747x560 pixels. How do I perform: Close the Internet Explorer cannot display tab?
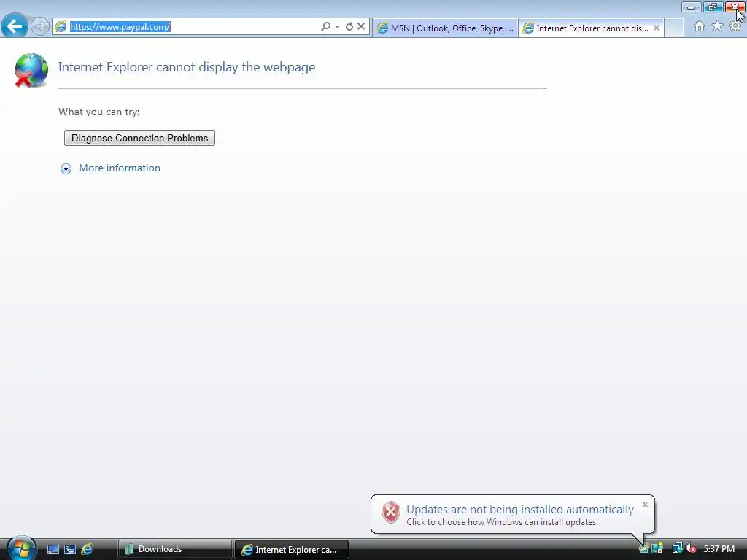click(657, 28)
